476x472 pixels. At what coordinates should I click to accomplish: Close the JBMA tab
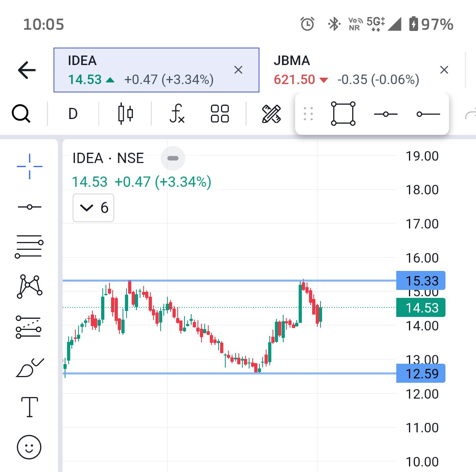tap(444, 70)
